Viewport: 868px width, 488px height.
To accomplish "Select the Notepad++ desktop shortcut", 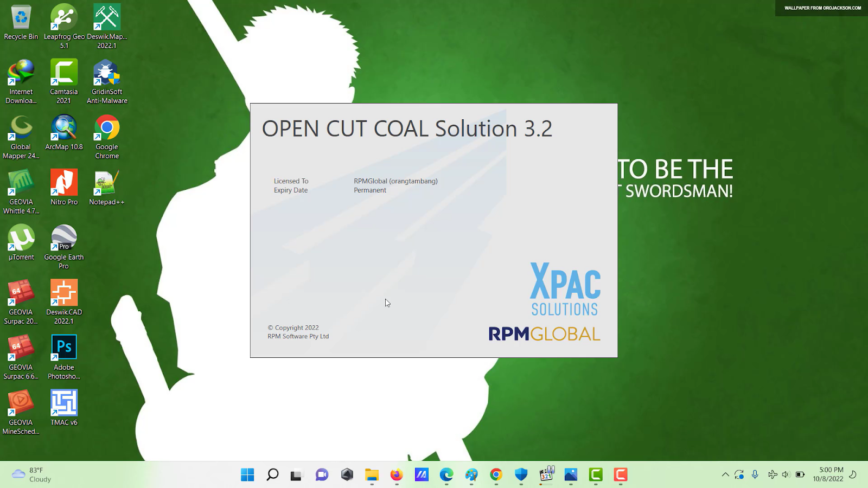I will 107,188.
